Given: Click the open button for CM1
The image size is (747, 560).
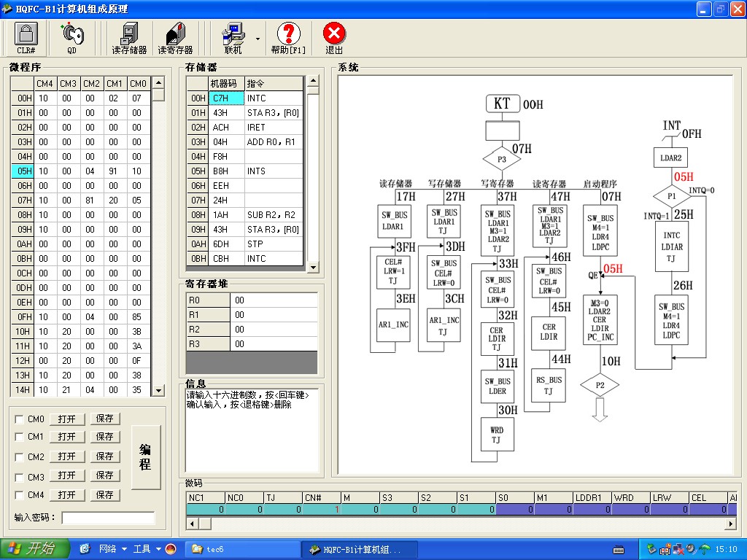Looking at the screenshot, I should click(67, 437).
